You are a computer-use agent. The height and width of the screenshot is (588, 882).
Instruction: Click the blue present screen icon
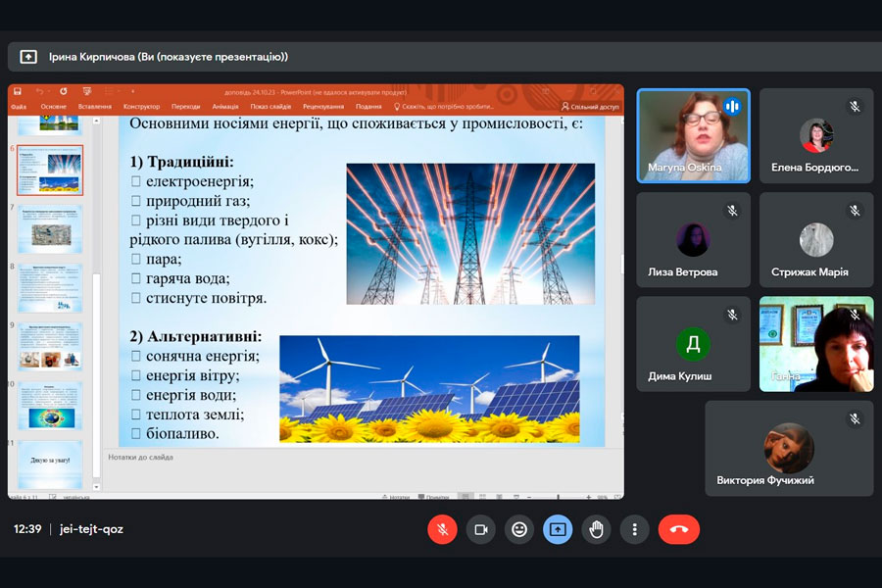click(x=558, y=529)
